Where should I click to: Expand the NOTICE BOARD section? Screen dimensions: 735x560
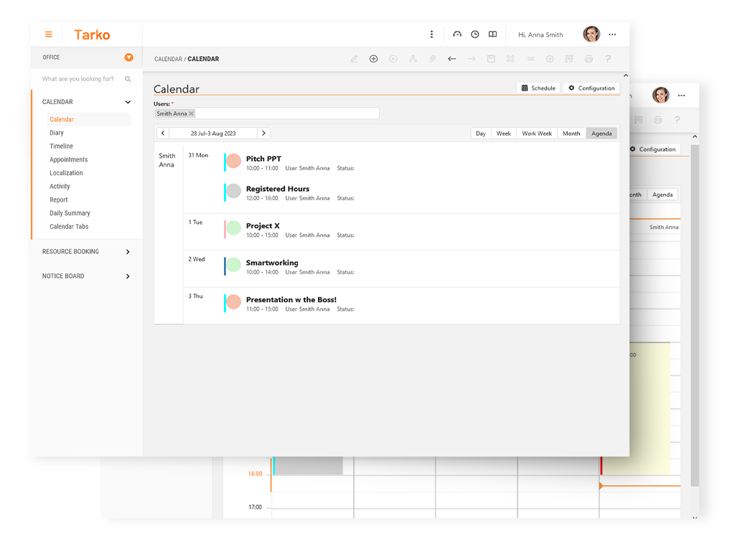128,276
